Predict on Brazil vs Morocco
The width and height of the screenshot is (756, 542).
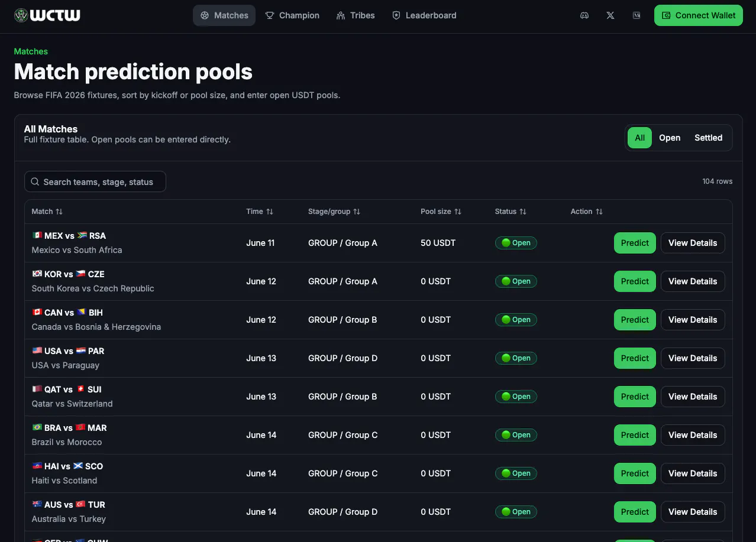(635, 435)
